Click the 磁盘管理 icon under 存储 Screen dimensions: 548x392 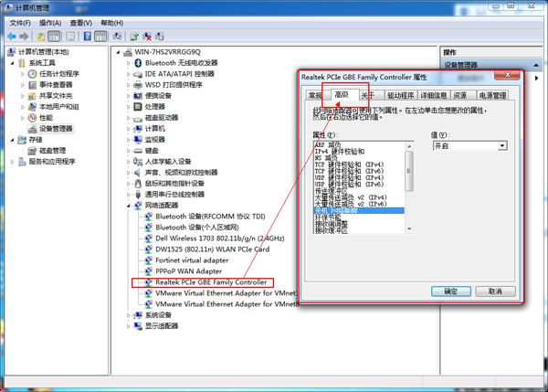[x=32, y=151]
